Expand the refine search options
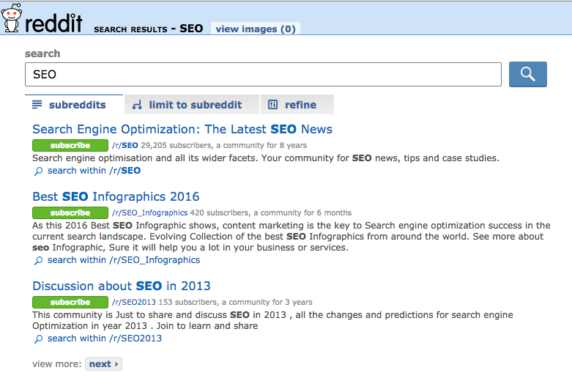Image resolution: width=572 pixels, height=392 pixels. [x=297, y=105]
